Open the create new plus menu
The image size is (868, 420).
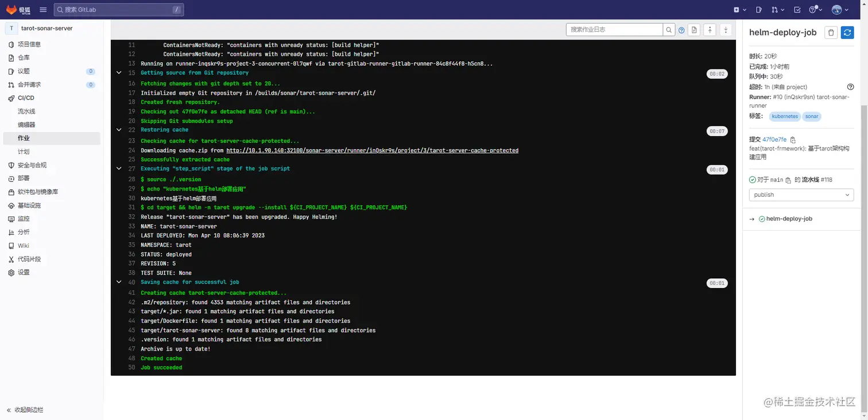click(740, 10)
